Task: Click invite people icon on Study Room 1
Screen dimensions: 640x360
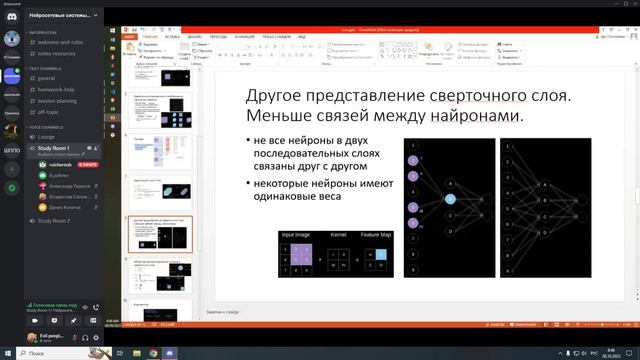Action: coord(96,148)
